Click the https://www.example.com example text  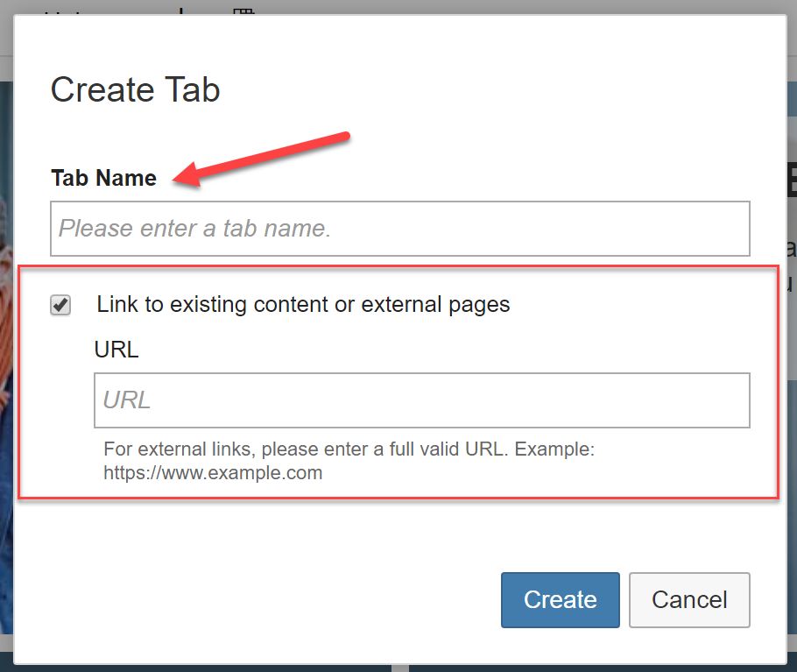[x=213, y=473]
